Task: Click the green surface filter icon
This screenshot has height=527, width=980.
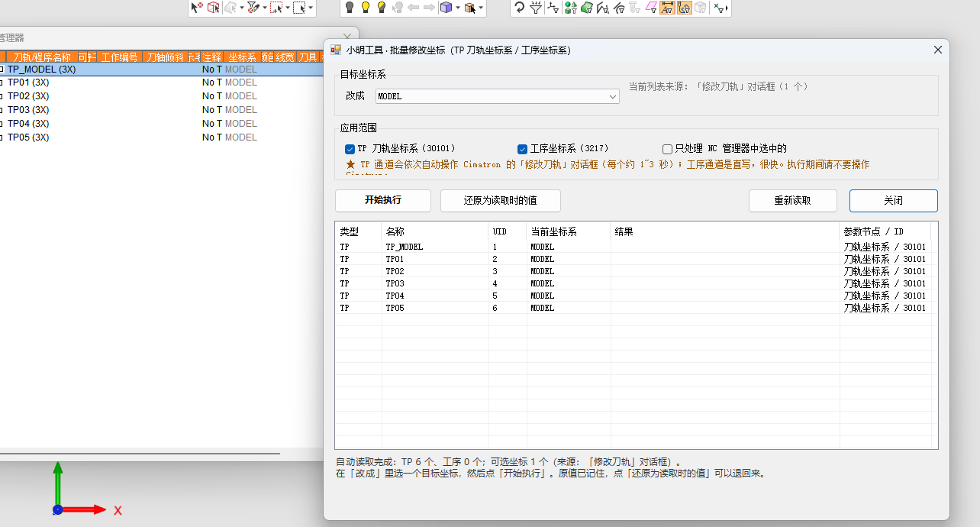Action: pyautogui.click(x=586, y=8)
